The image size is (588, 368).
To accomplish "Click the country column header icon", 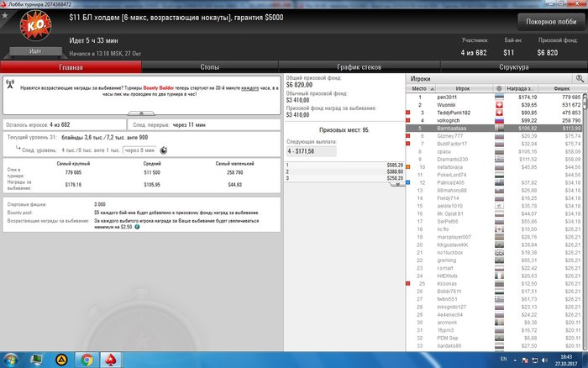I will [499, 88].
